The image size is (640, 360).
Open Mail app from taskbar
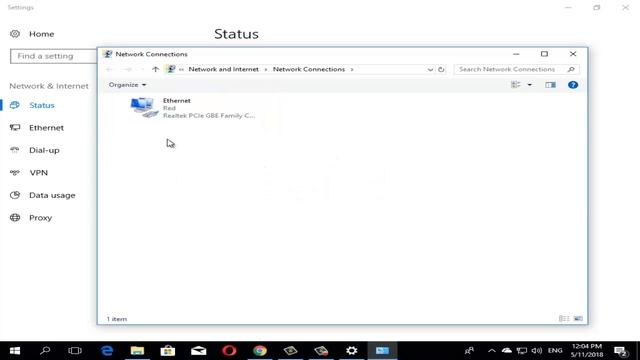(x=198, y=351)
